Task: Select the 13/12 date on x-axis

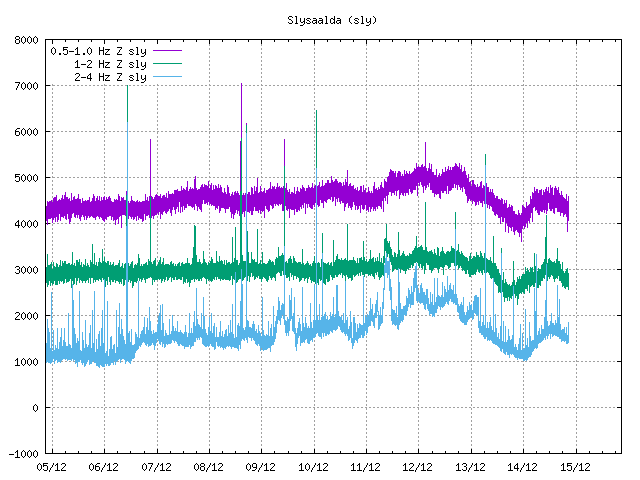Action: click(470, 467)
